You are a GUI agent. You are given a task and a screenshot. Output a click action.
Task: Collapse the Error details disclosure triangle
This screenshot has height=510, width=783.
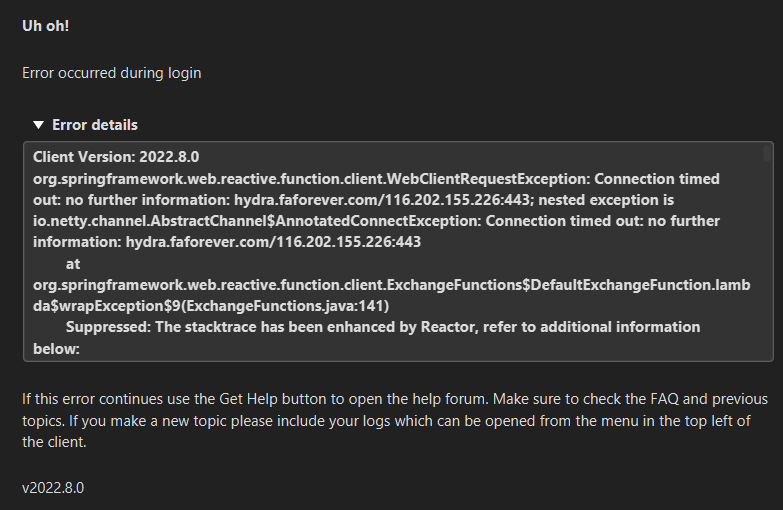click(x=38, y=125)
